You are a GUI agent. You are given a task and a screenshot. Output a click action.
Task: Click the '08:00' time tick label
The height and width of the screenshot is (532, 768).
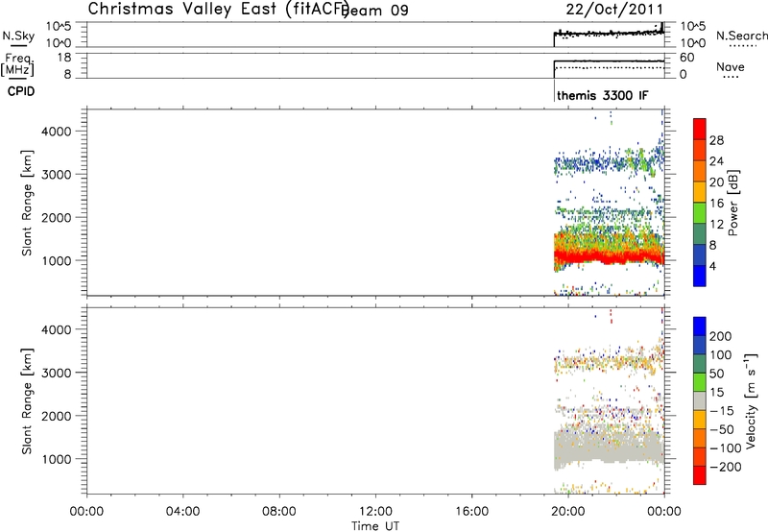(279, 512)
